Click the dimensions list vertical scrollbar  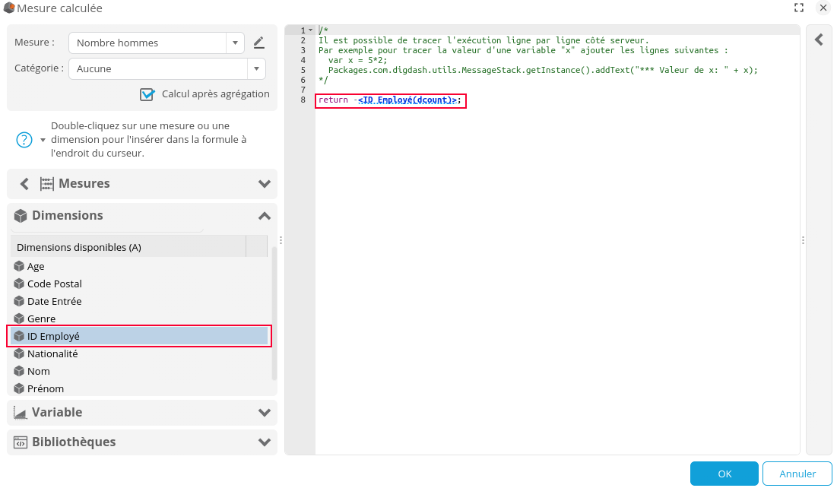(274, 310)
